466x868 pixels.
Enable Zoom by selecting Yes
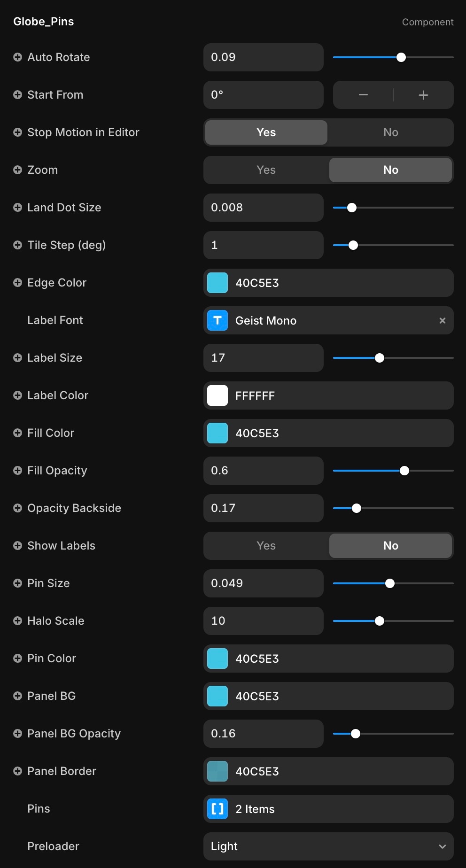(x=266, y=170)
